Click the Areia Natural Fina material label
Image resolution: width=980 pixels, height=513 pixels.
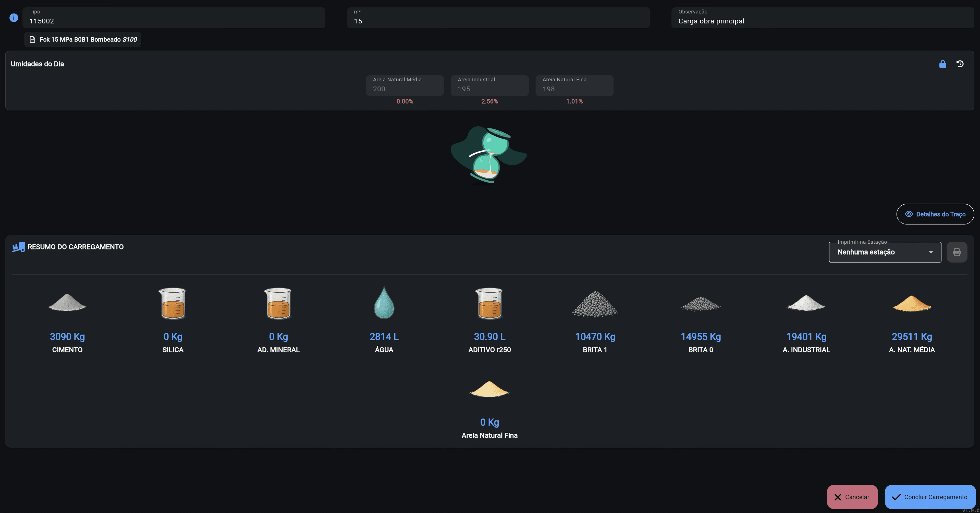pos(489,435)
